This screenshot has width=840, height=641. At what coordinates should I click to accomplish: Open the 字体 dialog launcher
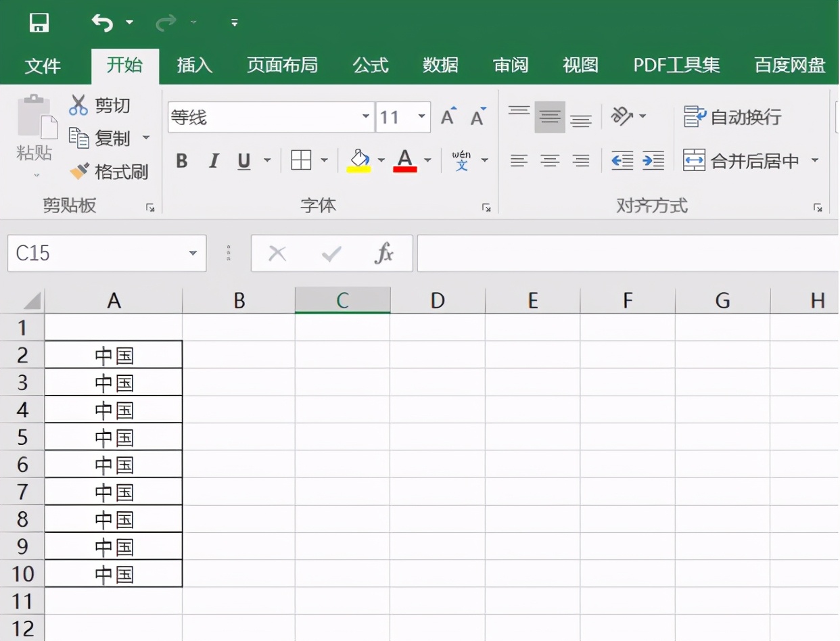coord(486,208)
